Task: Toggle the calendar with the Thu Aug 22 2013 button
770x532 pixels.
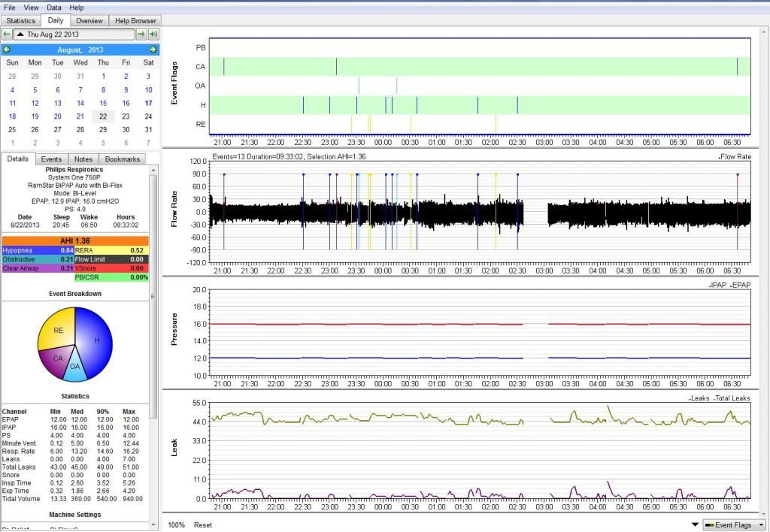Action: 74,35
